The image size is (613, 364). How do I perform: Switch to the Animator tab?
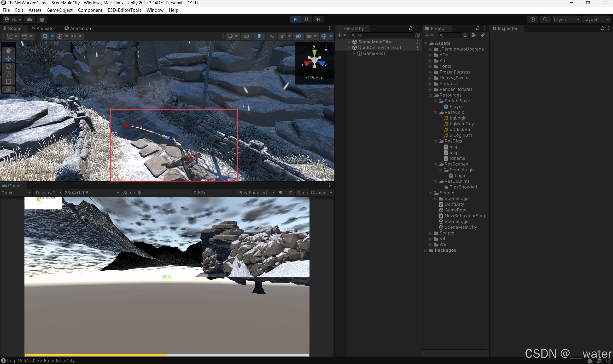pyautogui.click(x=43, y=28)
